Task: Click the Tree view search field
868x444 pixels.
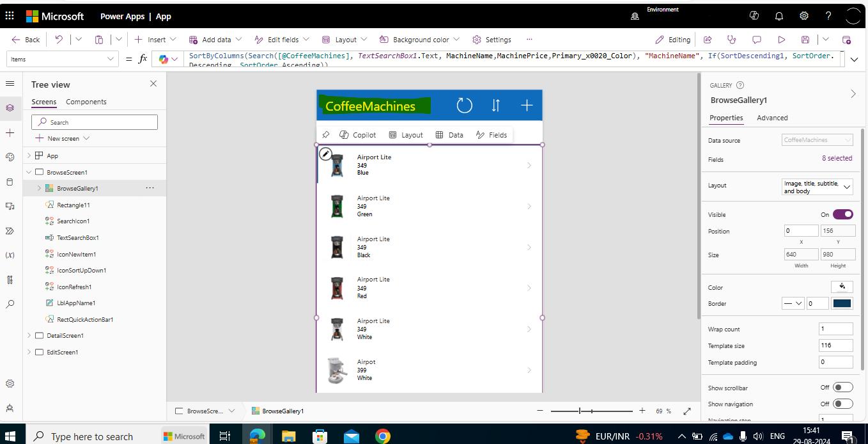Action: 95,122
